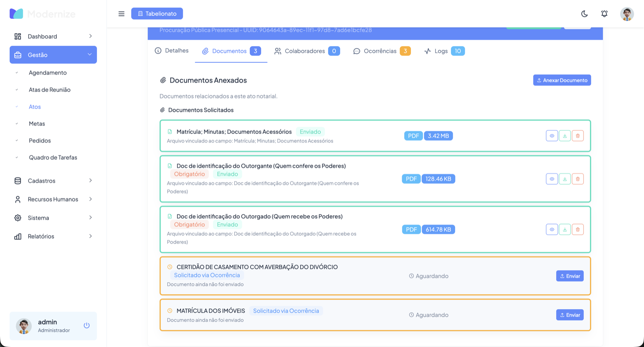Image resolution: width=644 pixels, height=347 pixels.
Task: Select Atos in sidebar
Action: point(35,107)
